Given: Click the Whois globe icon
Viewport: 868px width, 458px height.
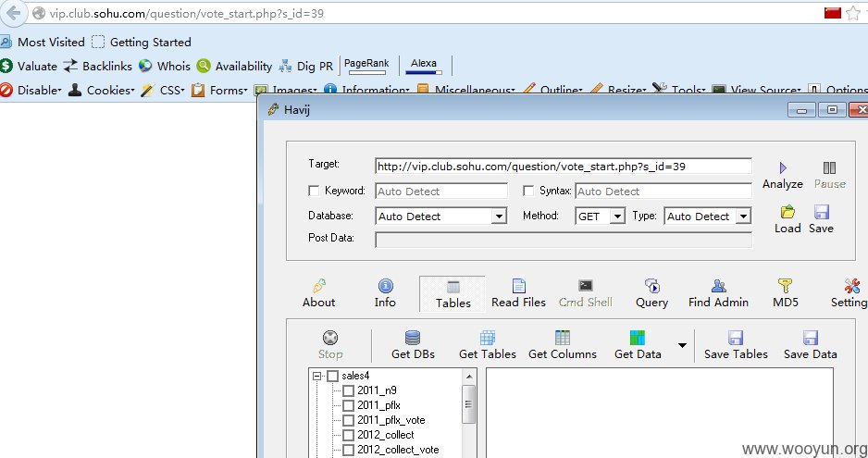Looking at the screenshot, I should [145, 66].
